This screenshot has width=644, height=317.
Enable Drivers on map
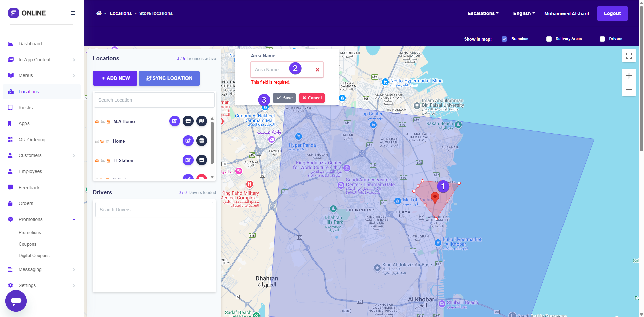coord(602,39)
